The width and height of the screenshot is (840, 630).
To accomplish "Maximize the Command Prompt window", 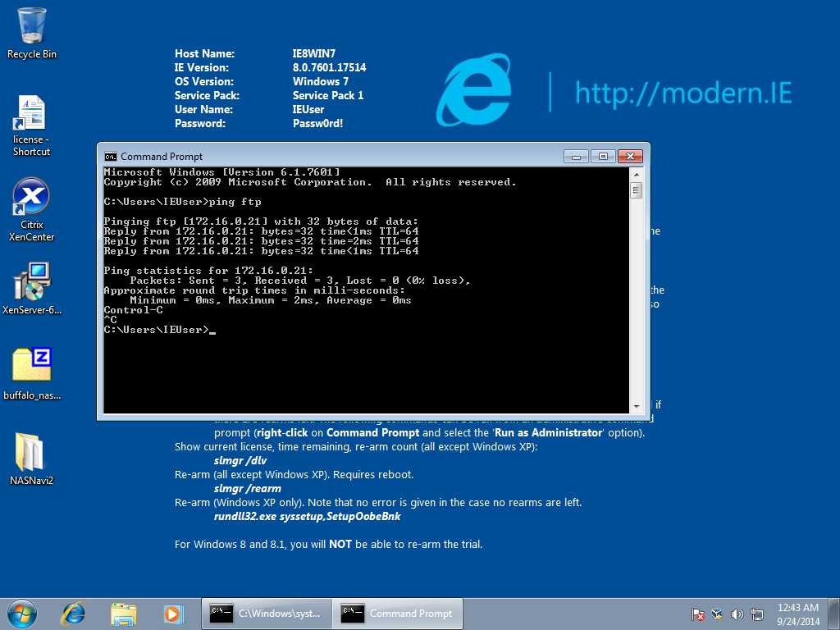I will [x=603, y=157].
